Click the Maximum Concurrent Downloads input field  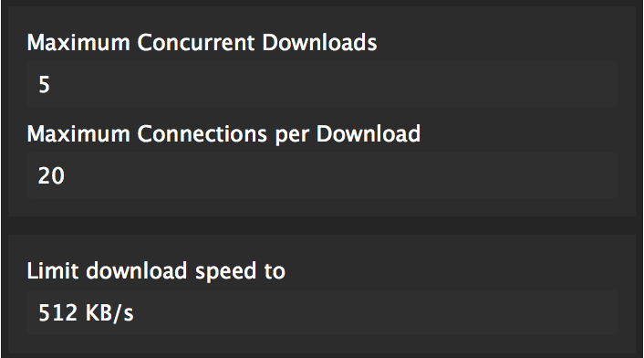[322, 84]
